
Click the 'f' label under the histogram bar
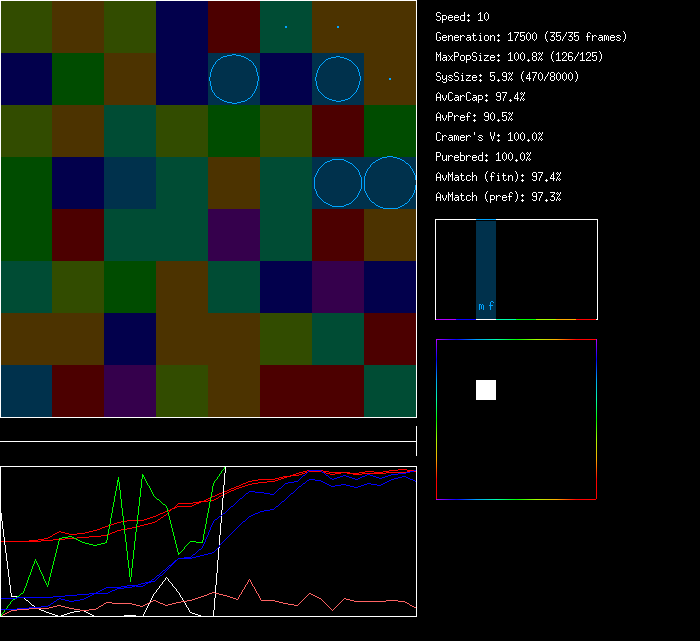pyautogui.click(x=491, y=307)
